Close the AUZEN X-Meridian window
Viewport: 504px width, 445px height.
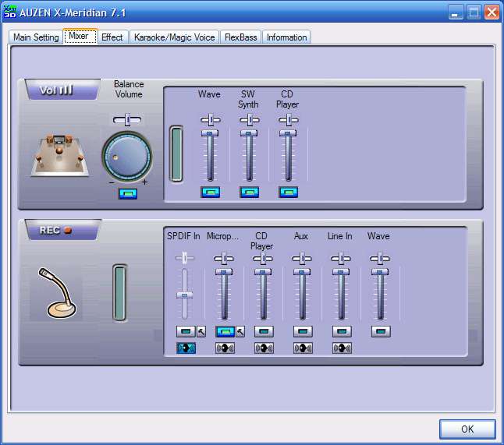click(x=492, y=12)
